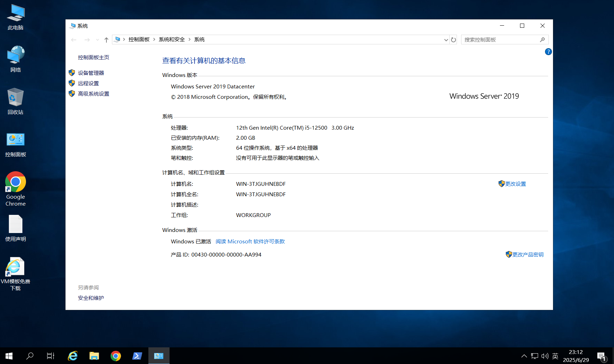Open the 使用声明 document on desktop
The height and width of the screenshot is (364, 614).
16,228
